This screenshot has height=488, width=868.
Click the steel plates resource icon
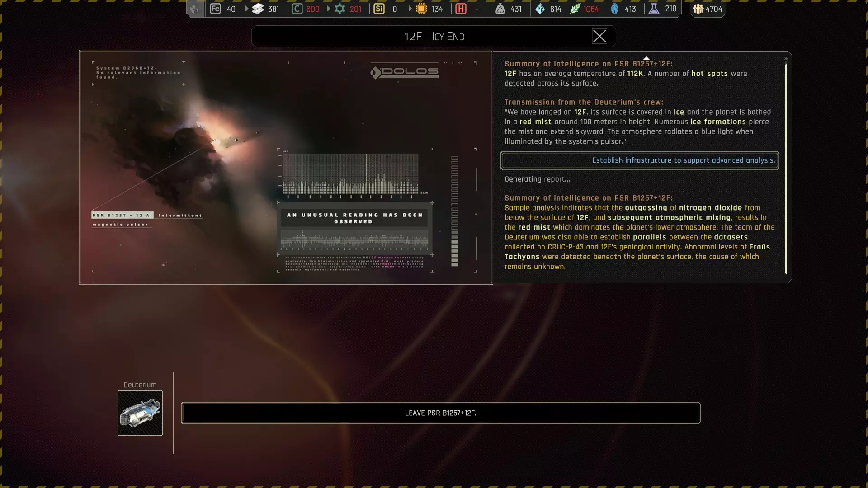tap(258, 9)
